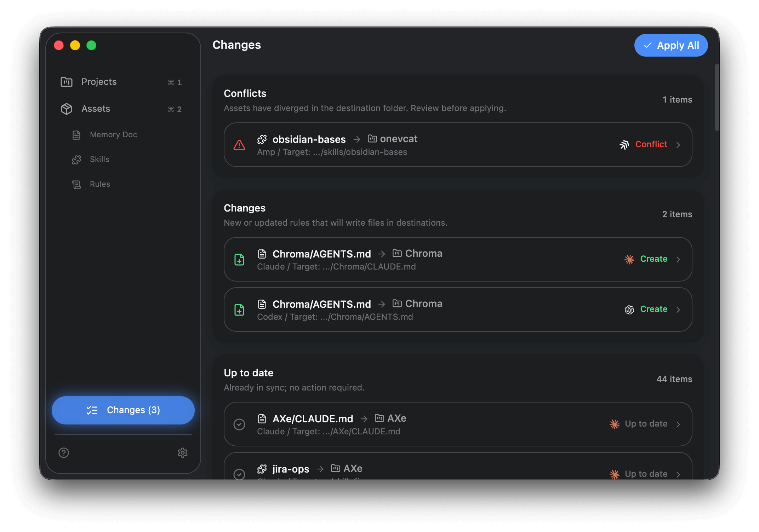The width and height of the screenshot is (759, 532).
Task: Click the Assets box icon in sidebar
Action: [66, 109]
